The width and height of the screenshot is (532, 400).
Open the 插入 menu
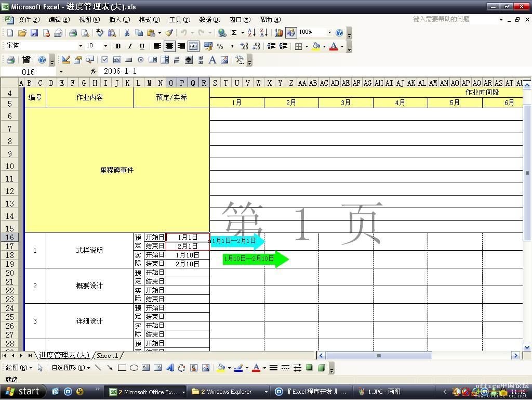point(119,20)
